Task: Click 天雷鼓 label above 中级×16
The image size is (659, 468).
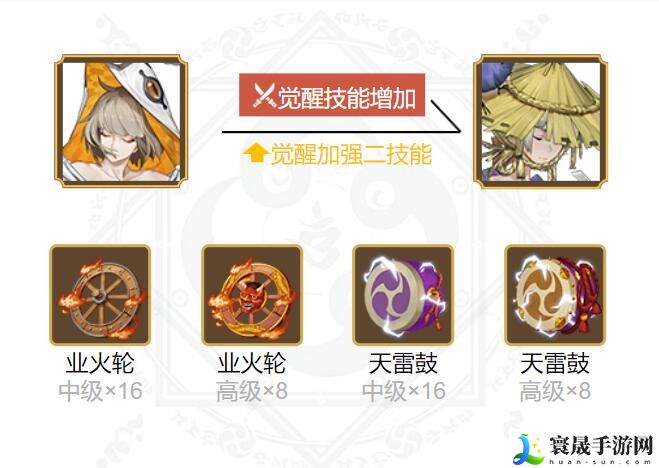Action: click(x=403, y=363)
